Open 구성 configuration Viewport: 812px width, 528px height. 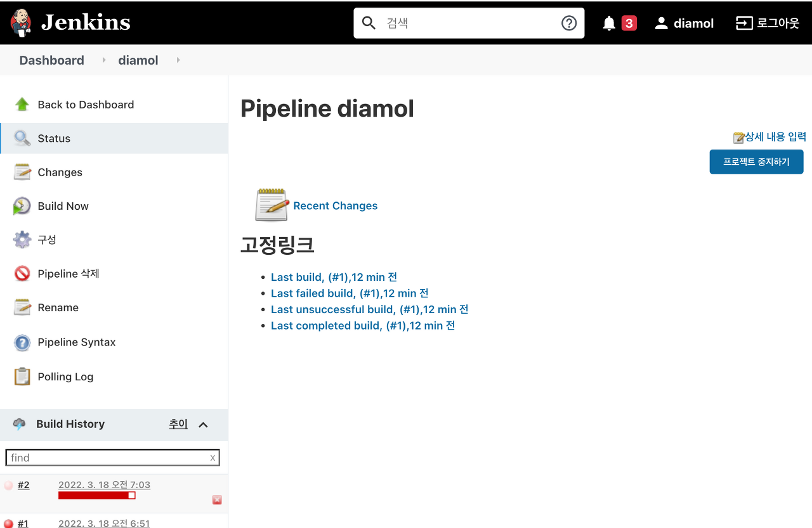tap(47, 240)
